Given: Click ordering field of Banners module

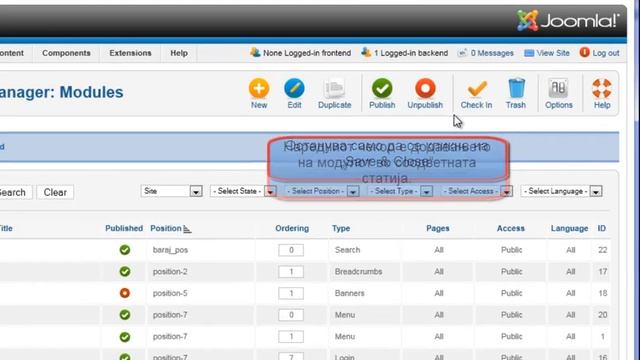Looking at the screenshot, I should coord(291,293).
